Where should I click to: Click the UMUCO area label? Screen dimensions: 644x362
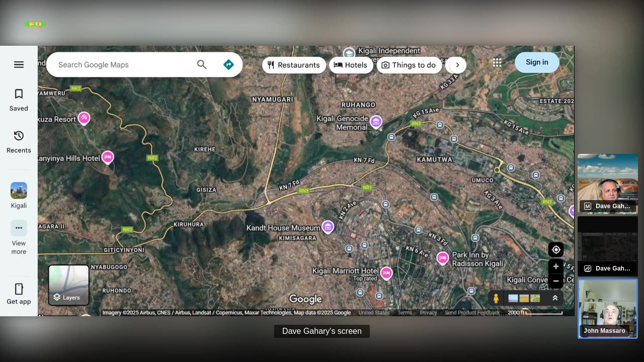click(482, 180)
